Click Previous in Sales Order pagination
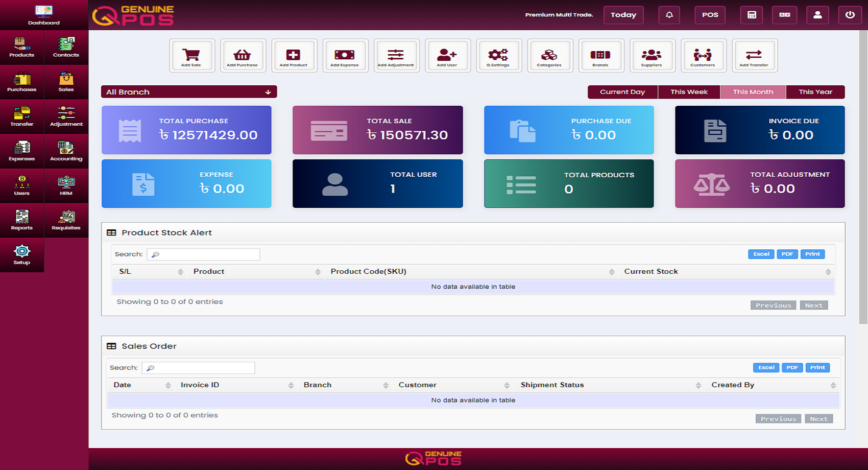The width and height of the screenshot is (868, 470). click(x=778, y=419)
